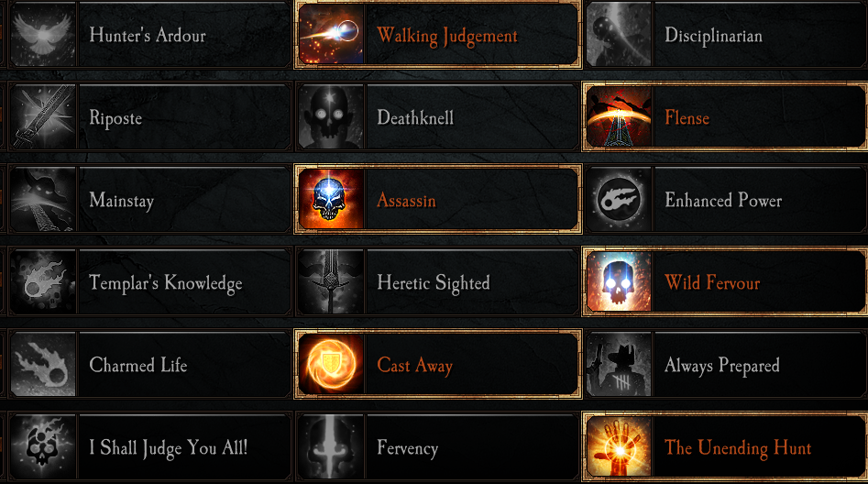The width and height of the screenshot is (868, 484).
Task: Select the Deathknell grey skull icon
Action: coord(331,116)
